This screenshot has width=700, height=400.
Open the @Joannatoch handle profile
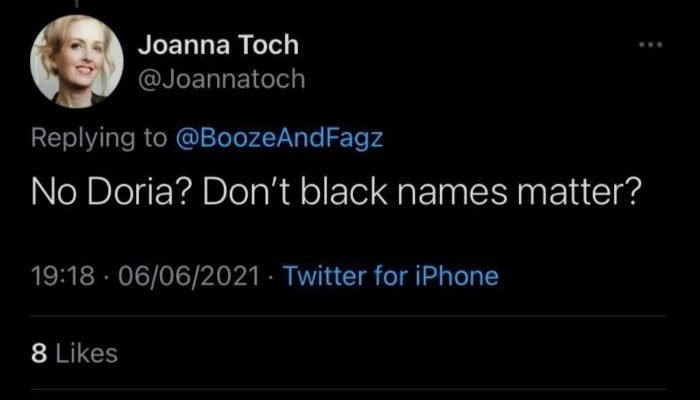point(222,79)
